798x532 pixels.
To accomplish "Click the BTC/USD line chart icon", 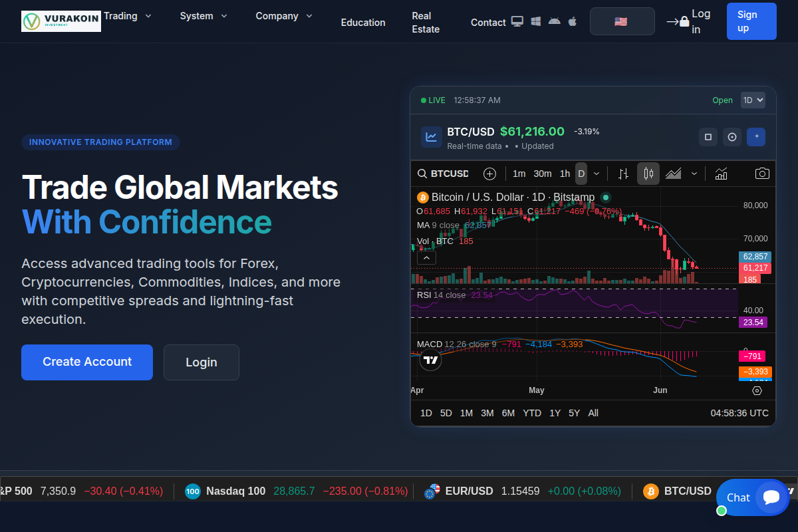I will (432, 137).
